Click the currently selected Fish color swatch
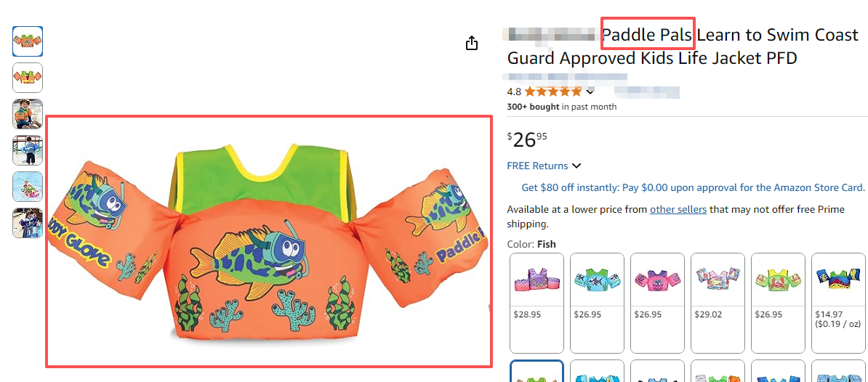 pos(537,371)
